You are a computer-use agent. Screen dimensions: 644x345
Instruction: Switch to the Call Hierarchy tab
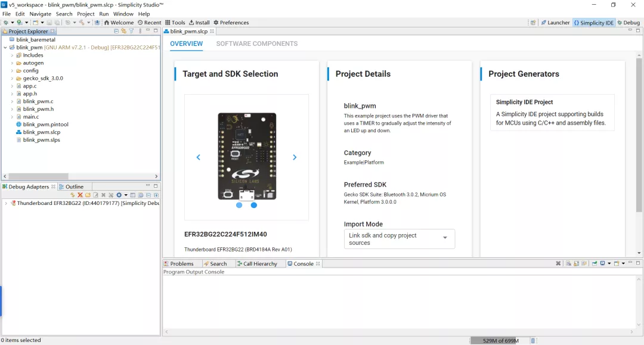[x=257, y=264]
